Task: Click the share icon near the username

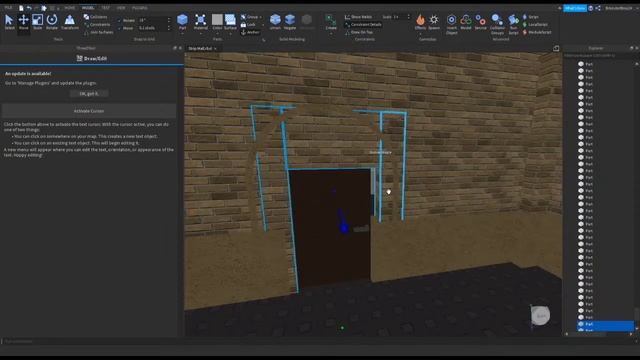Action: (598, 8)
